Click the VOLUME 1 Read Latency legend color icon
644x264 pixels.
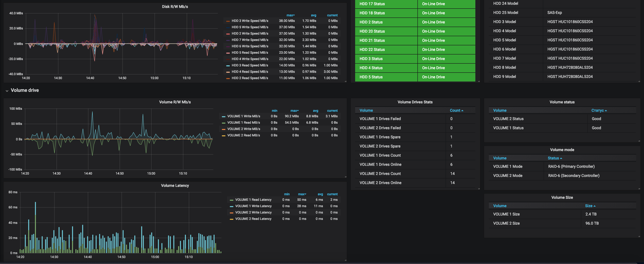coord(231,200)
